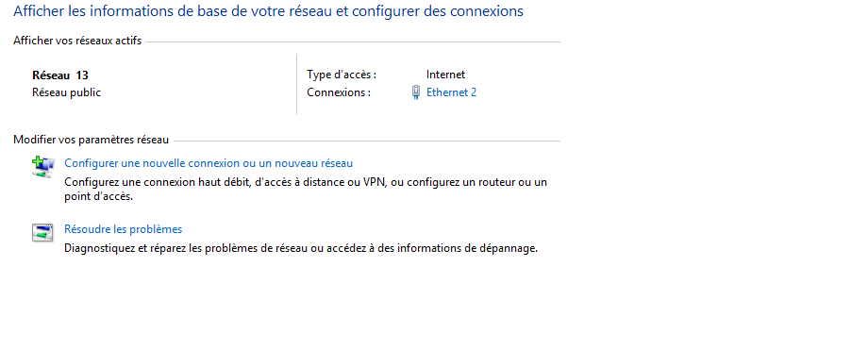Click the Ethernet adapter icon beside Connexions
This screenshot has width=868, height=350.
point(416,92)
